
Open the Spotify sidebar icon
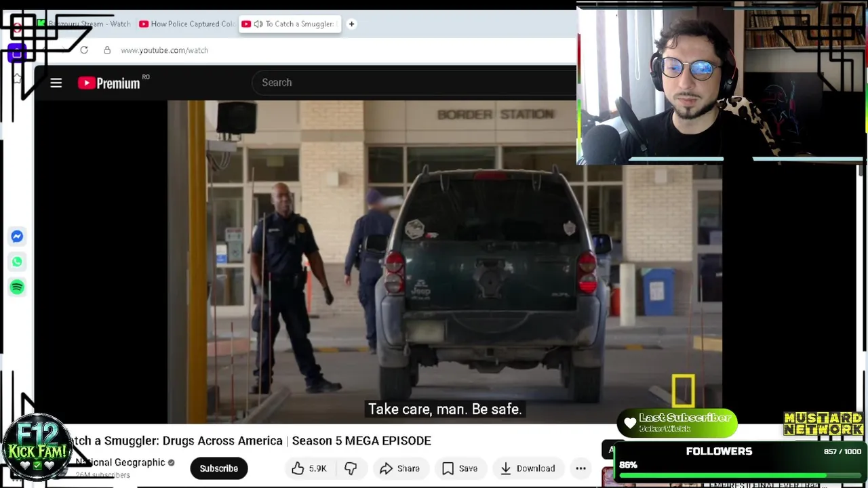coord(17,287)
